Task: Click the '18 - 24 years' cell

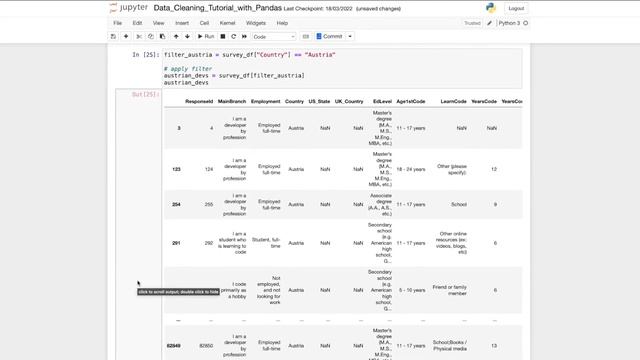Action: coord(411,169)
